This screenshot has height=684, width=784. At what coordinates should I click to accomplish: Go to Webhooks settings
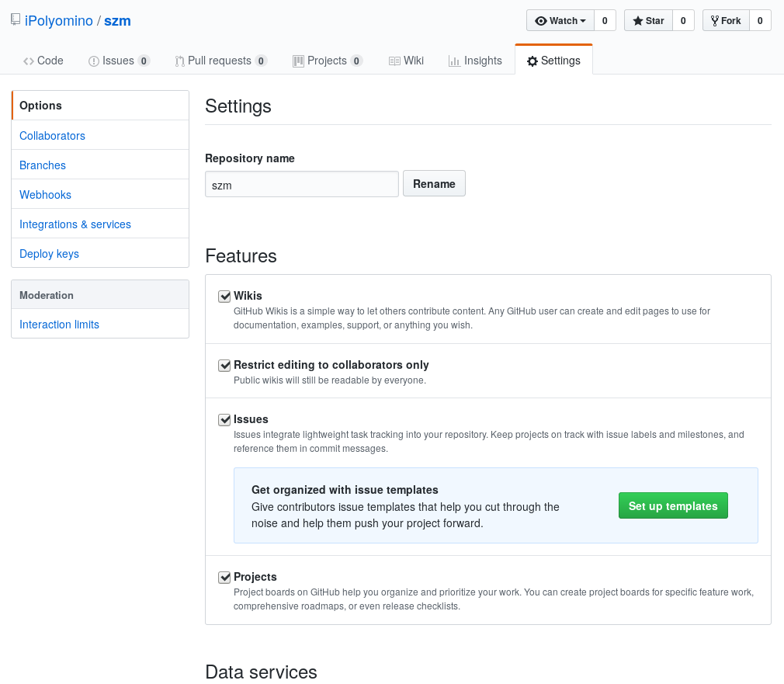(x=100, y=195)
